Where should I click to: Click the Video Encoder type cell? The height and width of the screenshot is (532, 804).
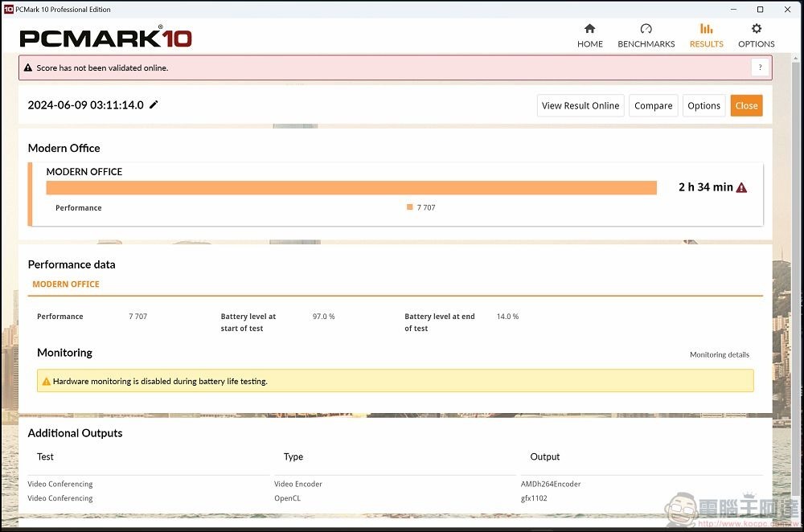[298, 484]
